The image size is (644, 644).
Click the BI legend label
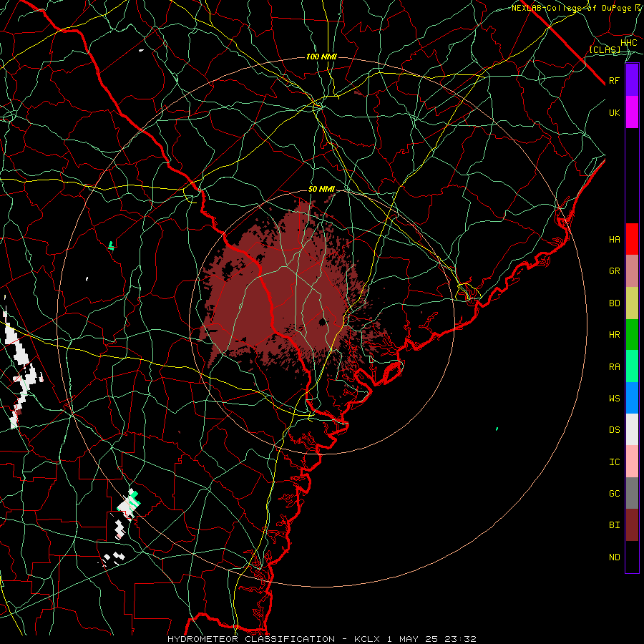[x=614, y=525]
